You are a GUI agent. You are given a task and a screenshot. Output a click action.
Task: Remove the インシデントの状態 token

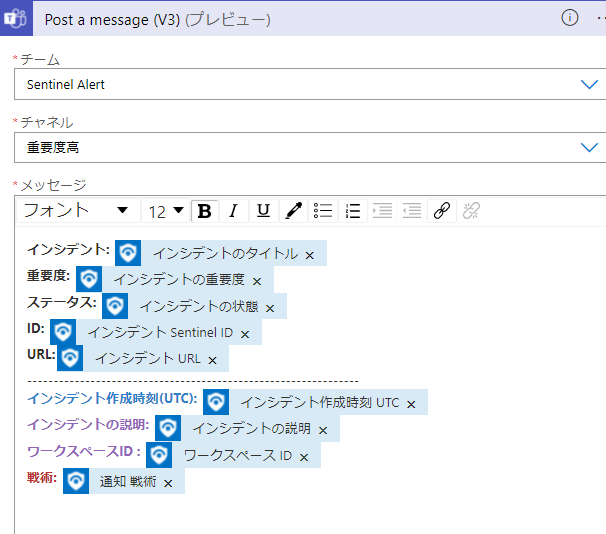pos(270,308)
